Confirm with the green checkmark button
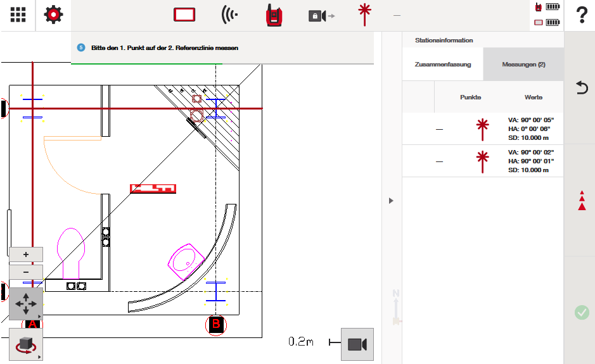 (581, 312)
